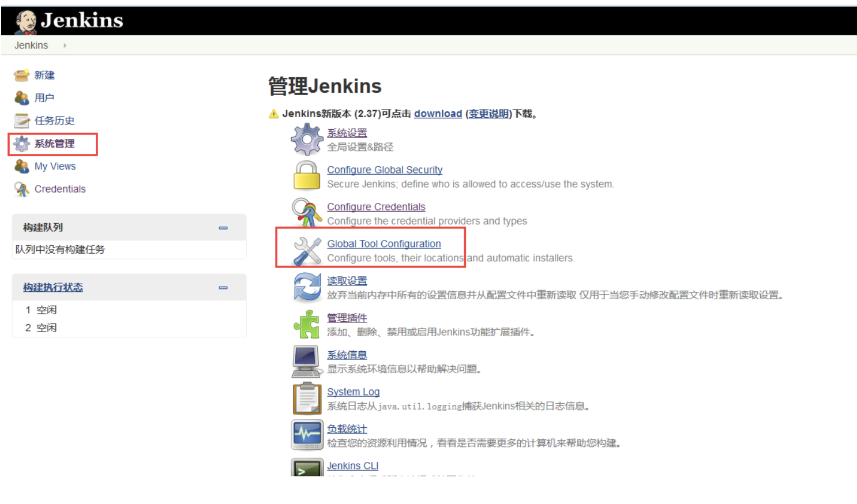The width and height of the screenshot is (857, 504).
Task: Open Configure Global Security link
Action: point(385,170)
